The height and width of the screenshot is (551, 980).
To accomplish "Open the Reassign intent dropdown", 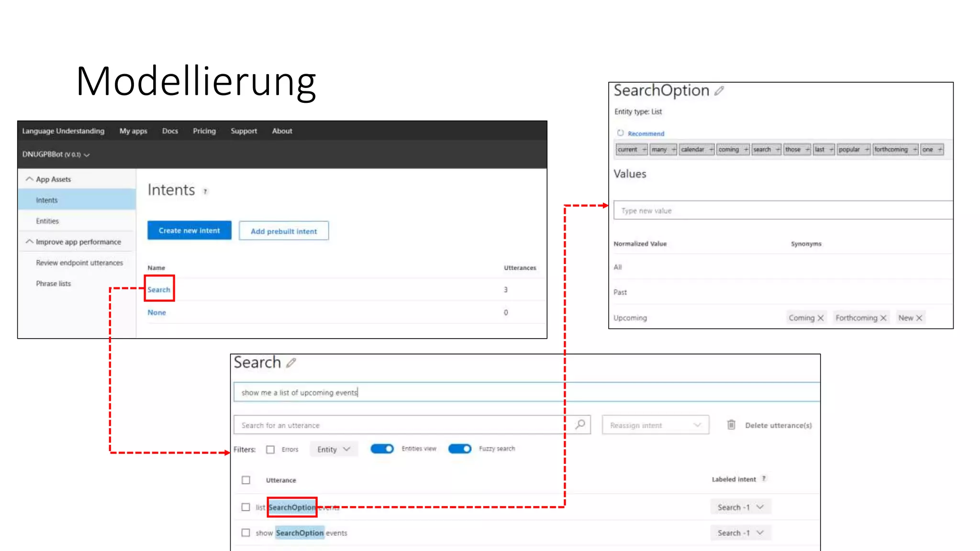I will click(655, 425).
